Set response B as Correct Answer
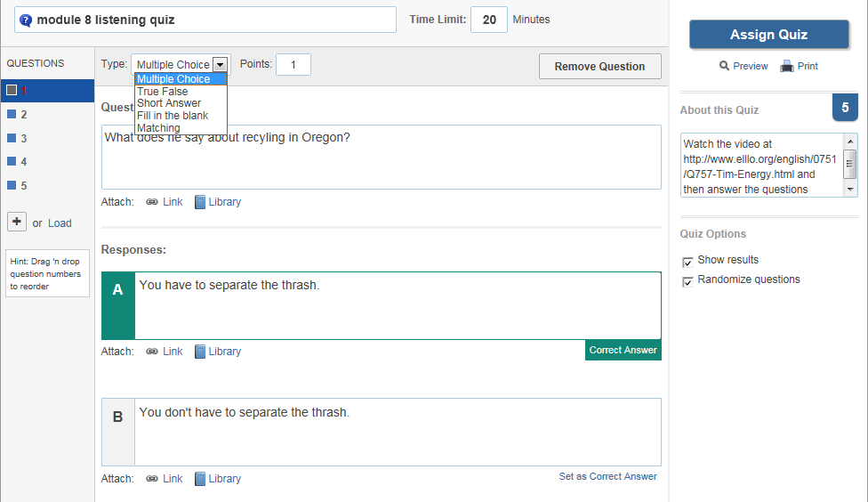The height and width of the screenshot is (502, 868). pos(607,477)
